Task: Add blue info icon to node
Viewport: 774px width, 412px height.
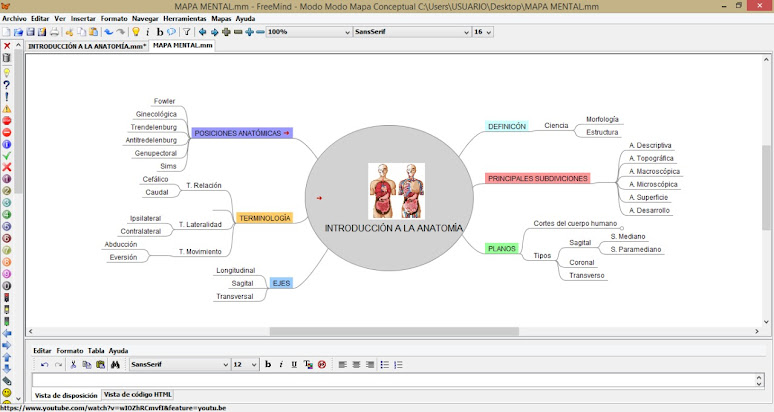Action: (x=7, y=145)
